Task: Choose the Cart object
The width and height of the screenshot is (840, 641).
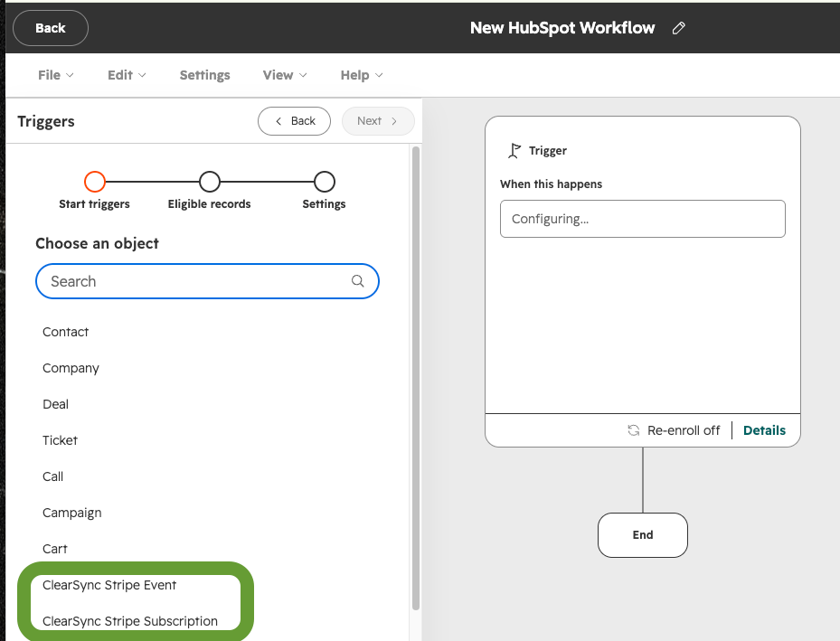Action: pos(54,549)
